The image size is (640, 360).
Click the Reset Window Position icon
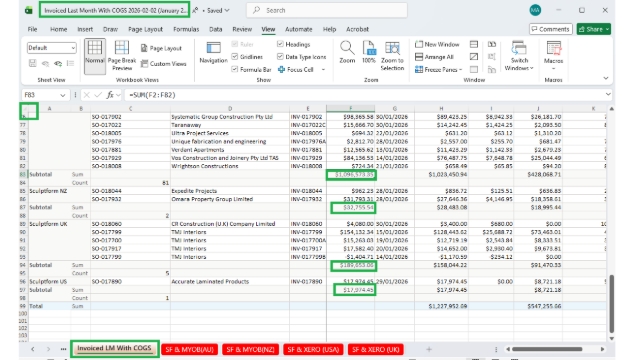[492, 69]
